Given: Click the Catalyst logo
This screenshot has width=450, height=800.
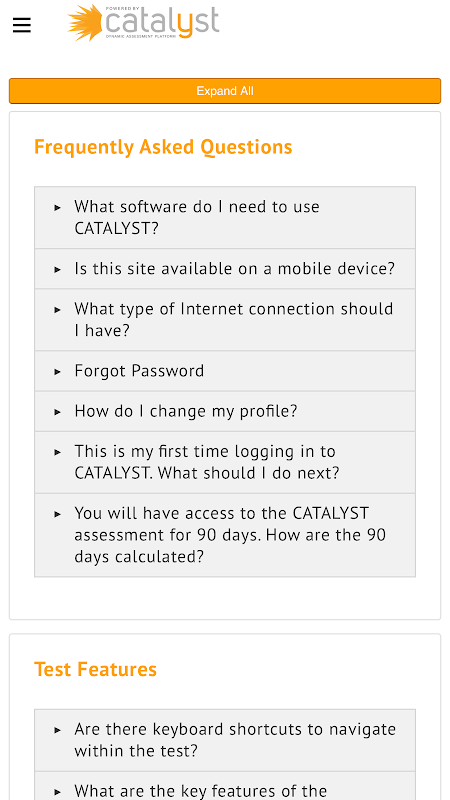Looking at the screenshot, I should (143, 23).
